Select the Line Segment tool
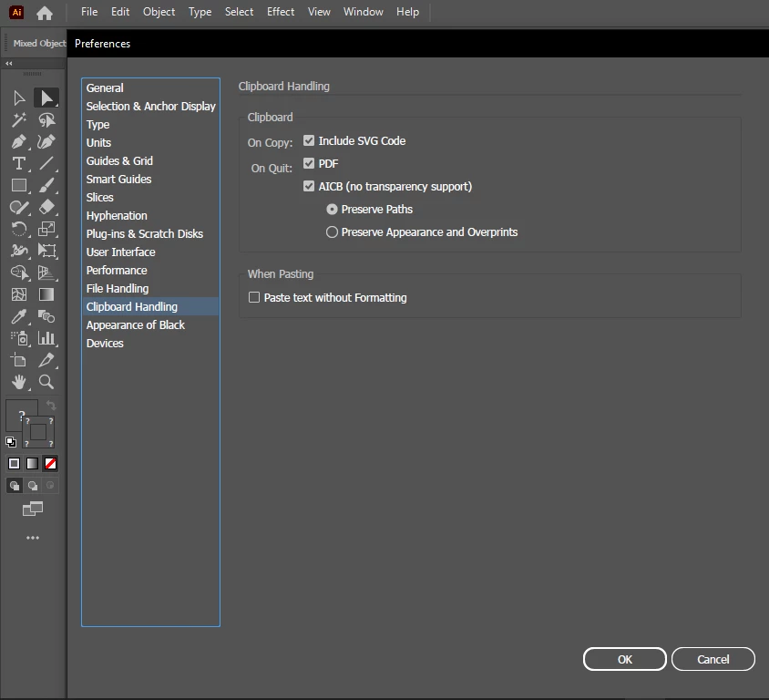Screen dimensions: 769x700 (46, 163)
